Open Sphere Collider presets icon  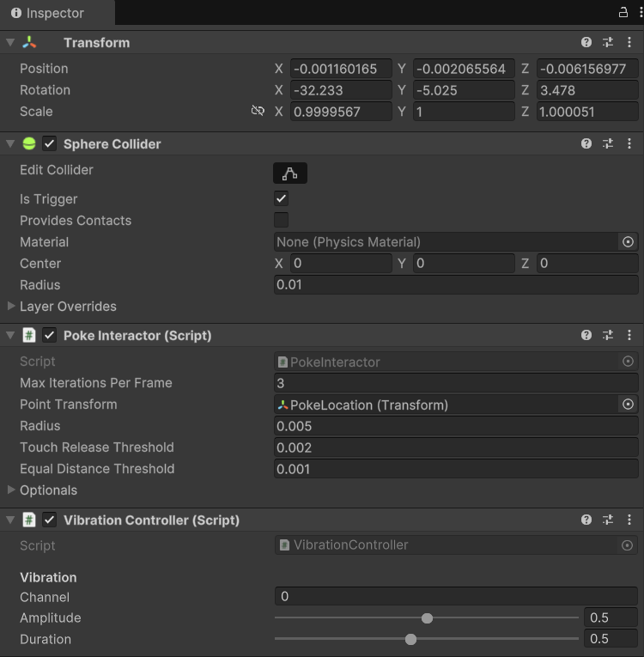coord(608,143)
